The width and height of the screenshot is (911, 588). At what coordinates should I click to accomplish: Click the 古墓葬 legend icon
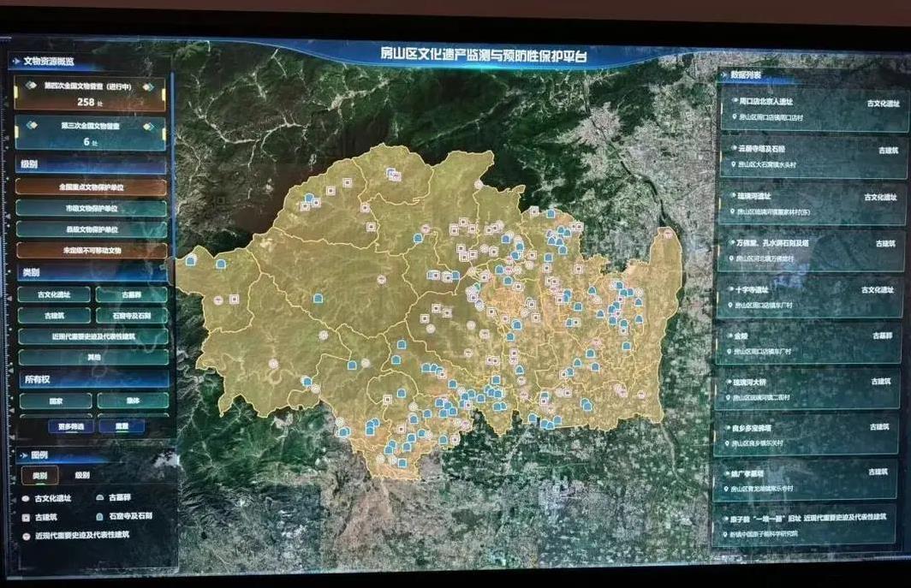[x=100, y=497]
